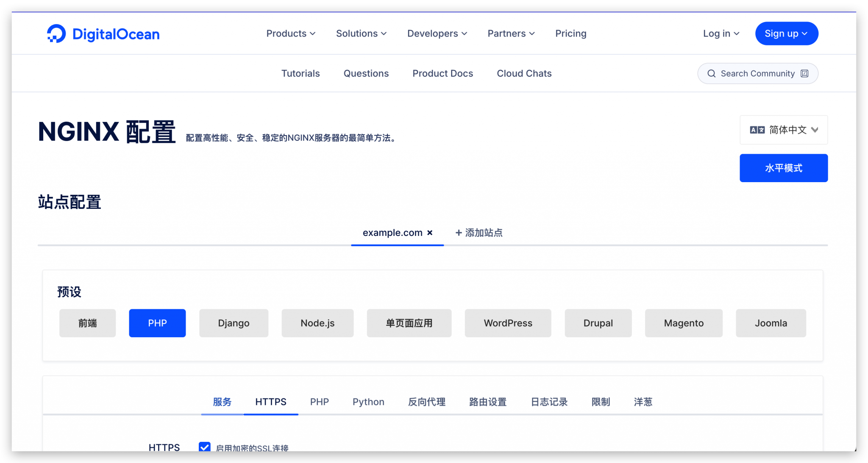Expand the Log in dropdown

[721, 33]
